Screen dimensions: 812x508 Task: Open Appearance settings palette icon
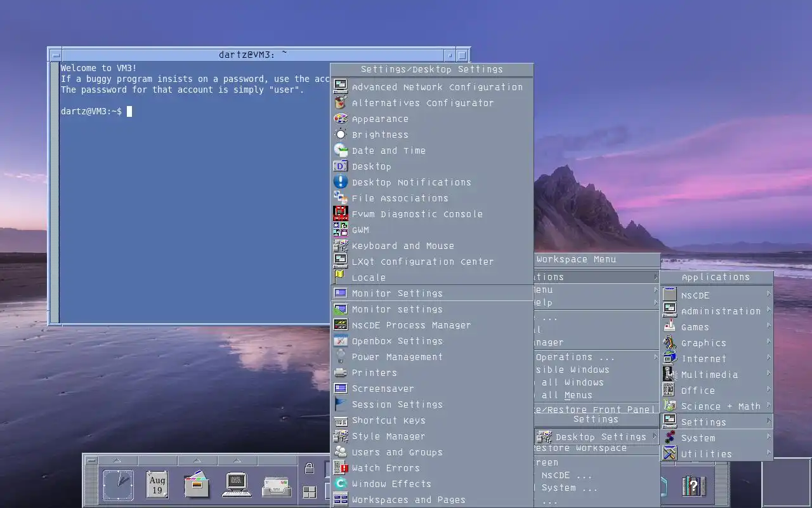341,118
